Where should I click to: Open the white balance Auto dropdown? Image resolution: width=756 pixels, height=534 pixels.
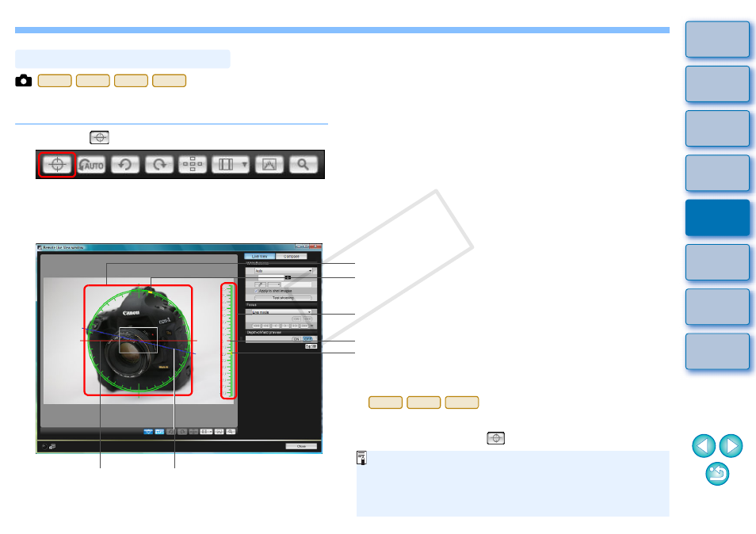tap(284, 271)
